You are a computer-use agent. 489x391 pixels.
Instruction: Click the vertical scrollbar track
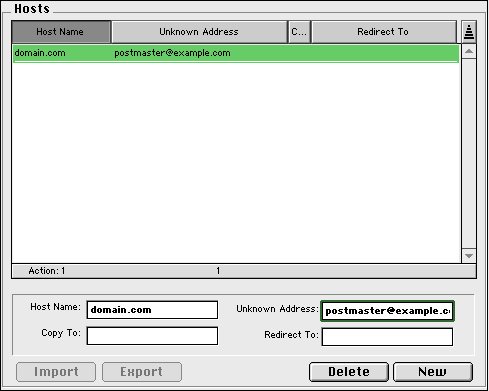[469, 154]
